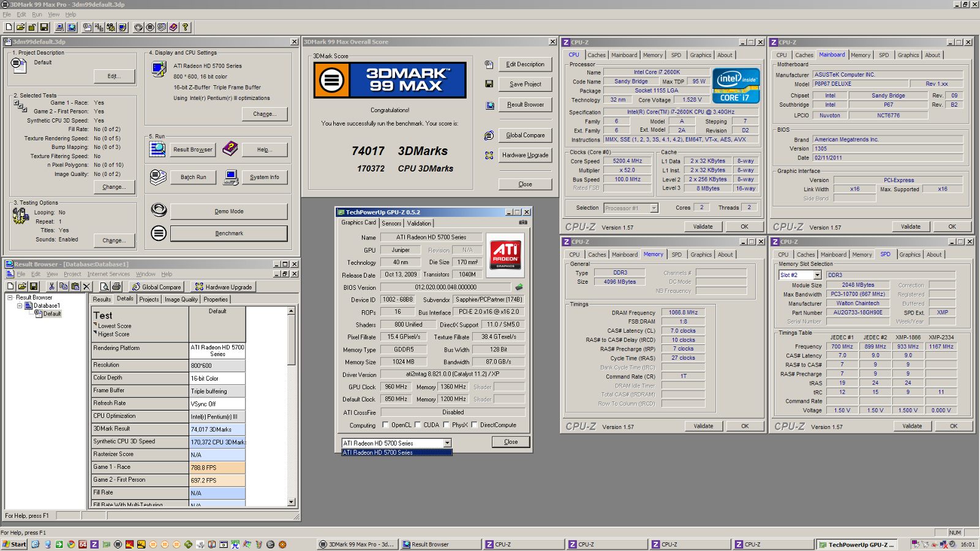Click the Close button in GPU-Z
The width and height of the screenshot is (980, 551).
click(511, 442)
